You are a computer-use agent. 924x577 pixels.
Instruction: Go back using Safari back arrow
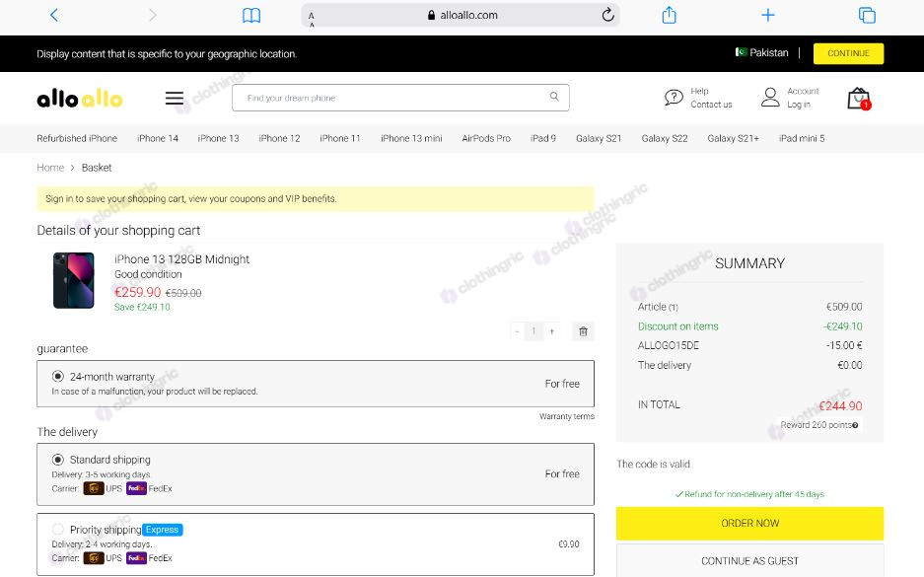click(x=54, y=16)
